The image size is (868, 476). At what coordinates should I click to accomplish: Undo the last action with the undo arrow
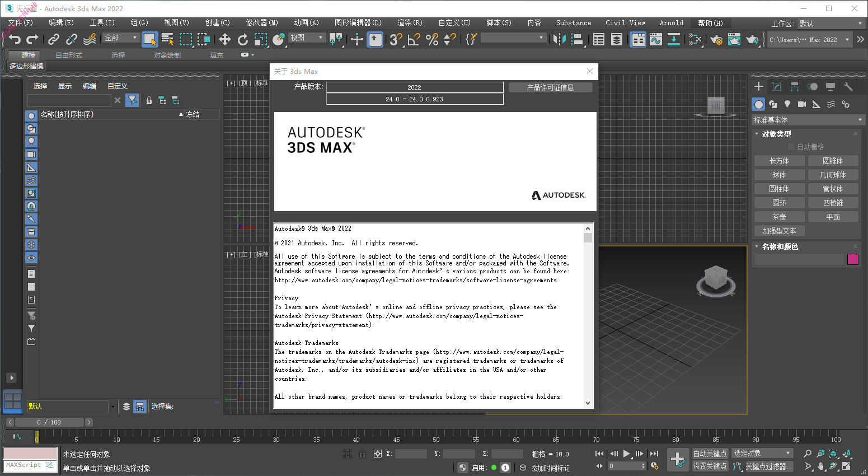15,39
